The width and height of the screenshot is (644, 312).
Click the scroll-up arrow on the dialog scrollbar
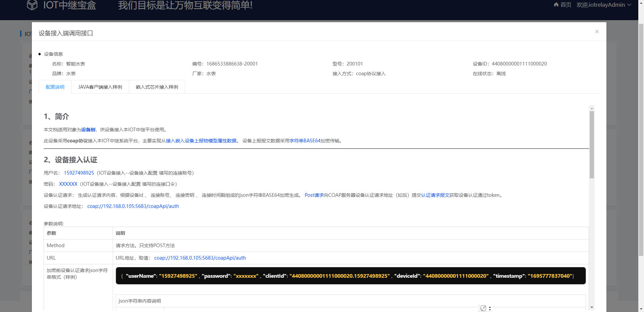coord(592,108)
